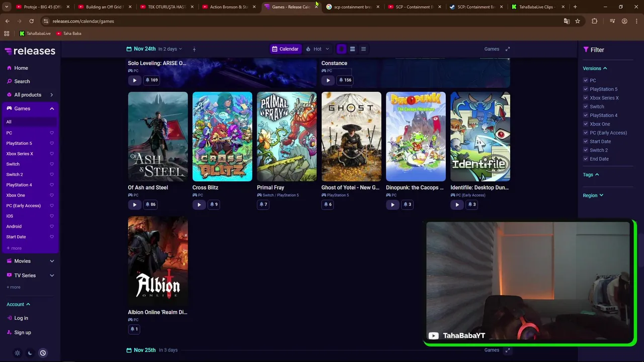Select Xbox Series X in sidebar

20,154
